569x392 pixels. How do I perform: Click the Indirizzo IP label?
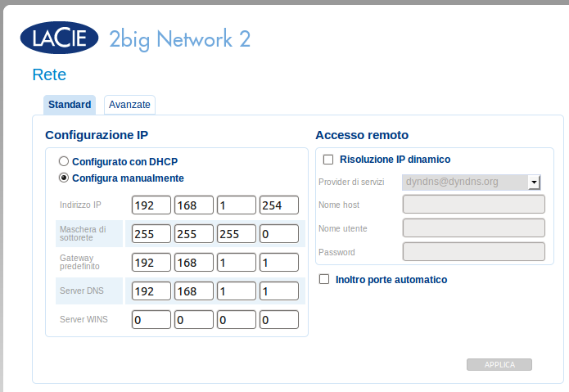(x=80, y=205)
